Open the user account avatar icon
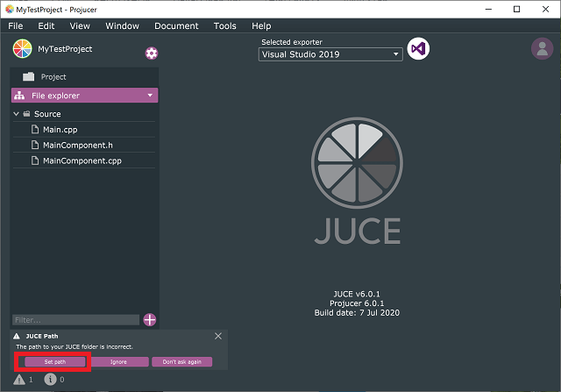The height and width of the screenshot is (392, 561). tap(542, 49)
